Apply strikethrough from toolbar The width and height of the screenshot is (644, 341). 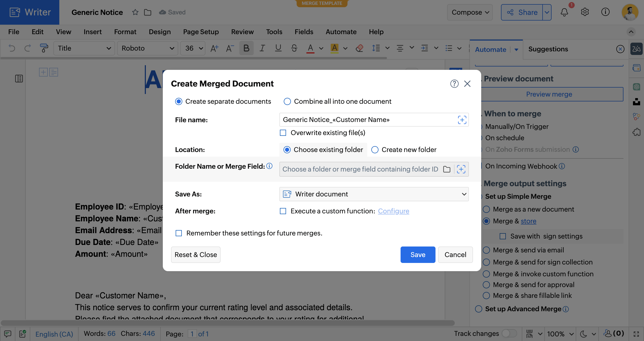point(294,48)
